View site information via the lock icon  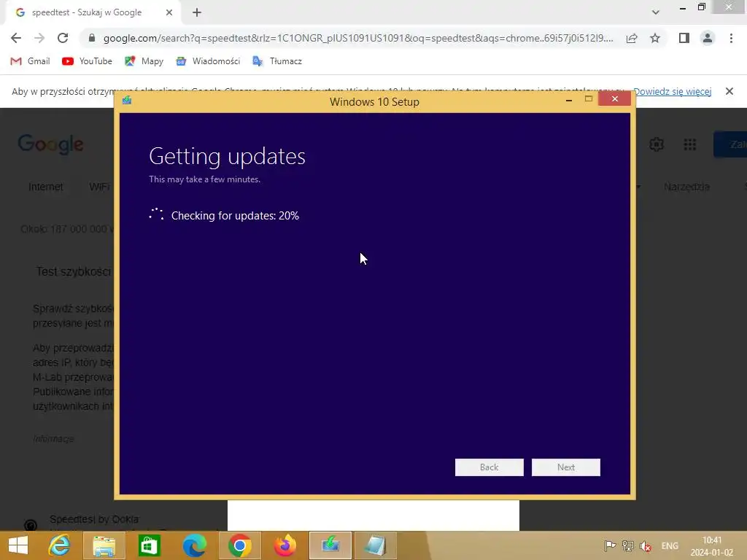[x=92, y=38]
